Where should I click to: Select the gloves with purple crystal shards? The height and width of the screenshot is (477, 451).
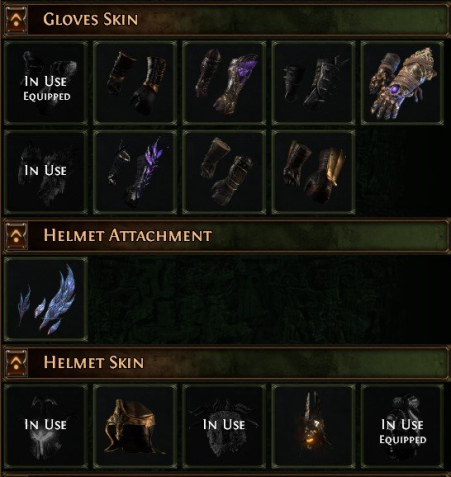coord(224,83)
